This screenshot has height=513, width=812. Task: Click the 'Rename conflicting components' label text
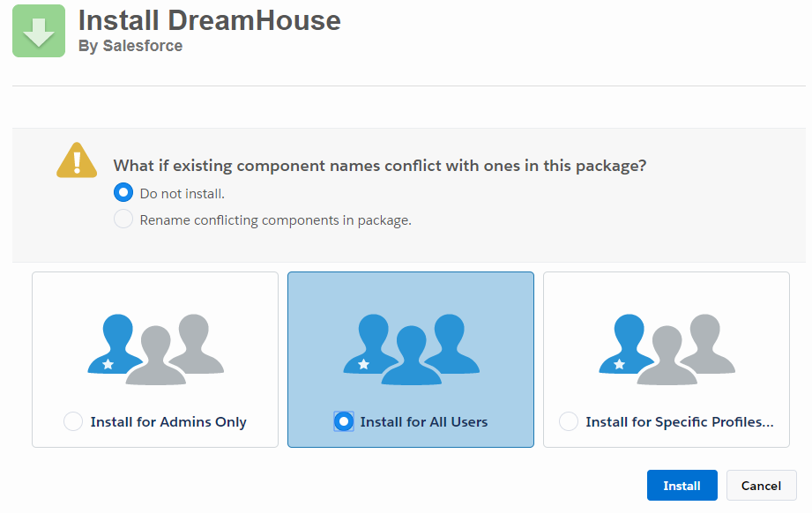click(275, 220)
